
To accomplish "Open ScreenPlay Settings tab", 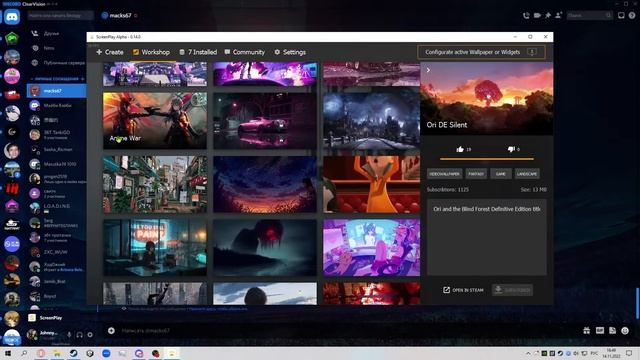I will coord(290,52).
